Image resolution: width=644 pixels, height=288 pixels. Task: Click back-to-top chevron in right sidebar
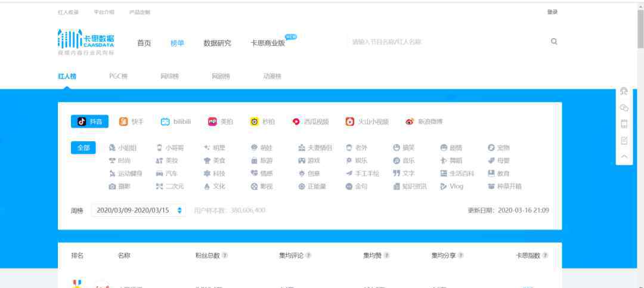click(624, 157)
